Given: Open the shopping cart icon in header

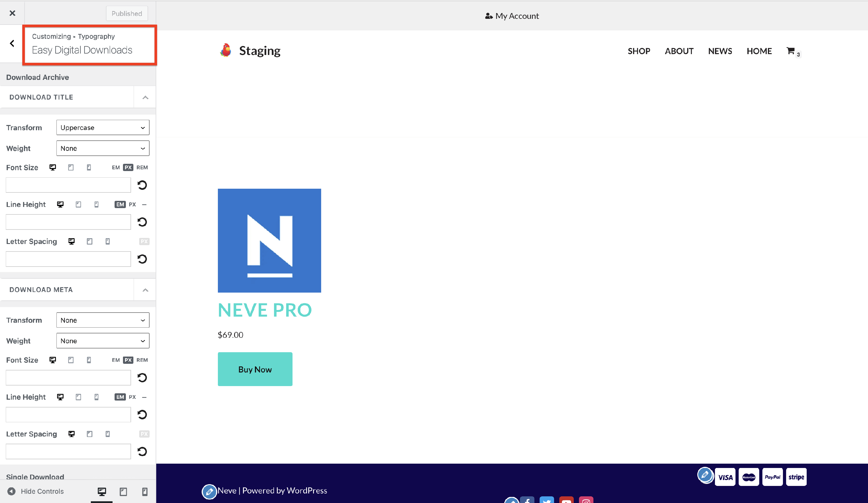Looking at the screenshot, I should tap(791, 51).
